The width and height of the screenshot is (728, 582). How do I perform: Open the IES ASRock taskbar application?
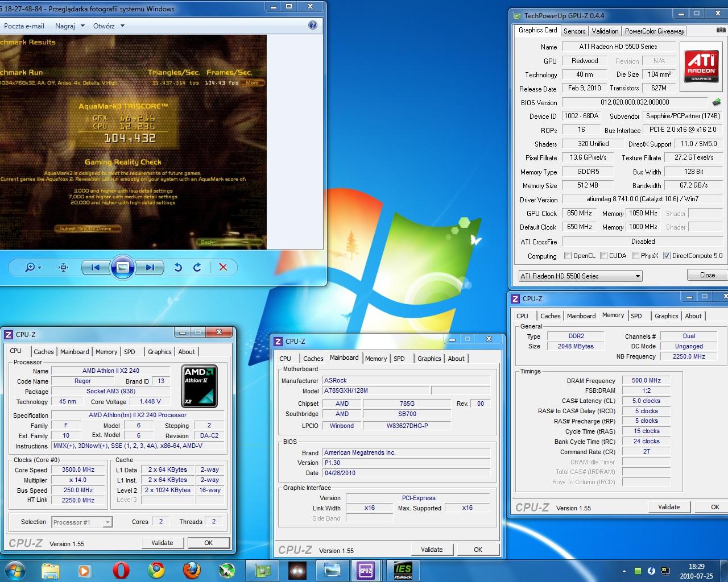tap(403, 570)
